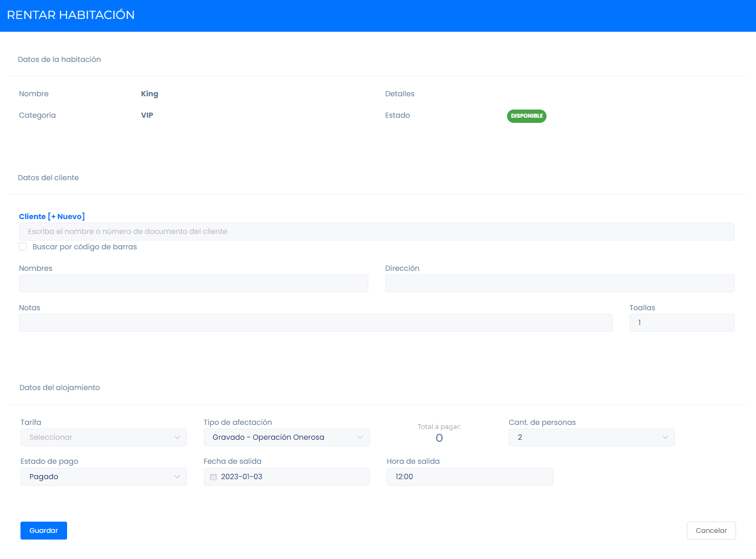Click the chevron arrow on Estado de pago
The height and width of the screenshot is (559, 756).
point(177,477)
